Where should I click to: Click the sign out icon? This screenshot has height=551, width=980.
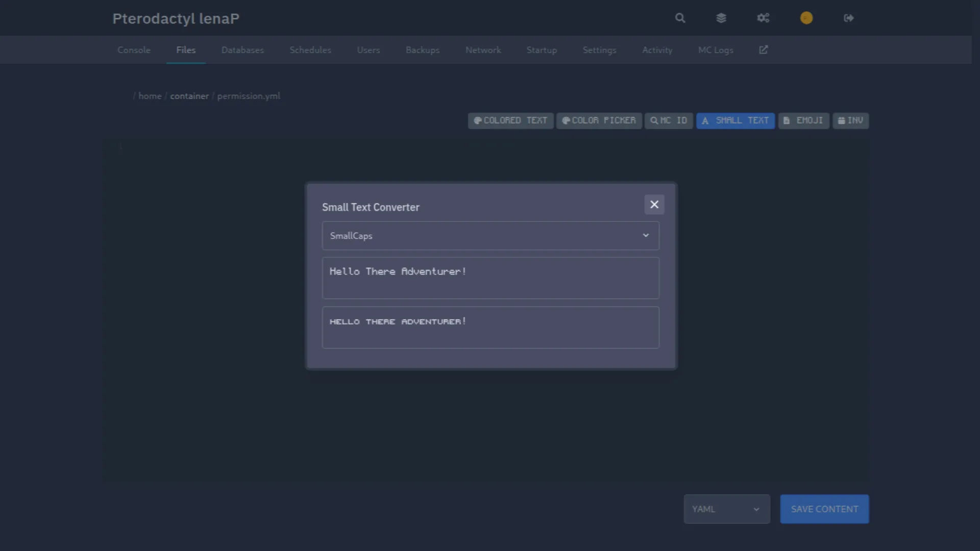(x=848, y=18)
